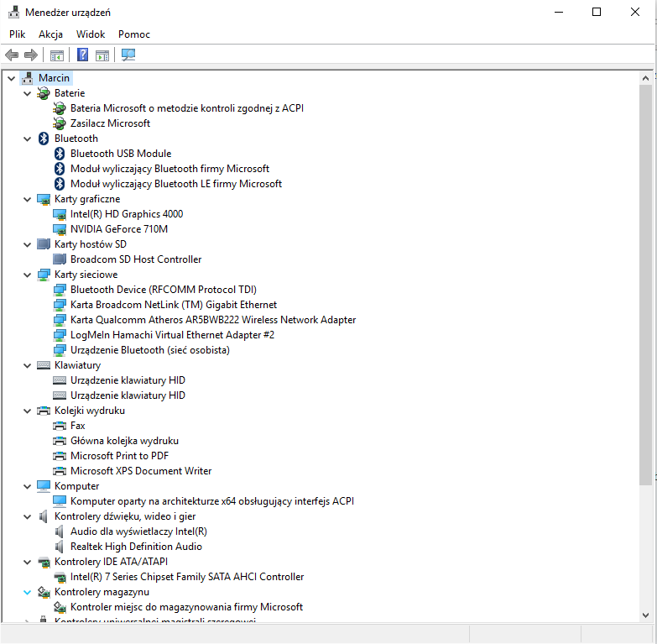Click the Karty graficzne display adapter icon
The height and width of the screenshot is (644, 657).
[x=44, y=199]
